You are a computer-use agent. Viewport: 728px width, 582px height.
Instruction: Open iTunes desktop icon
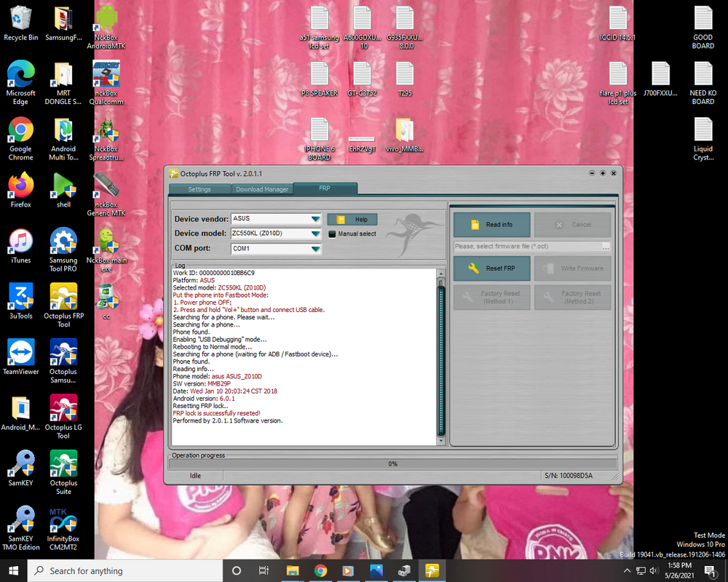(21, 246)
